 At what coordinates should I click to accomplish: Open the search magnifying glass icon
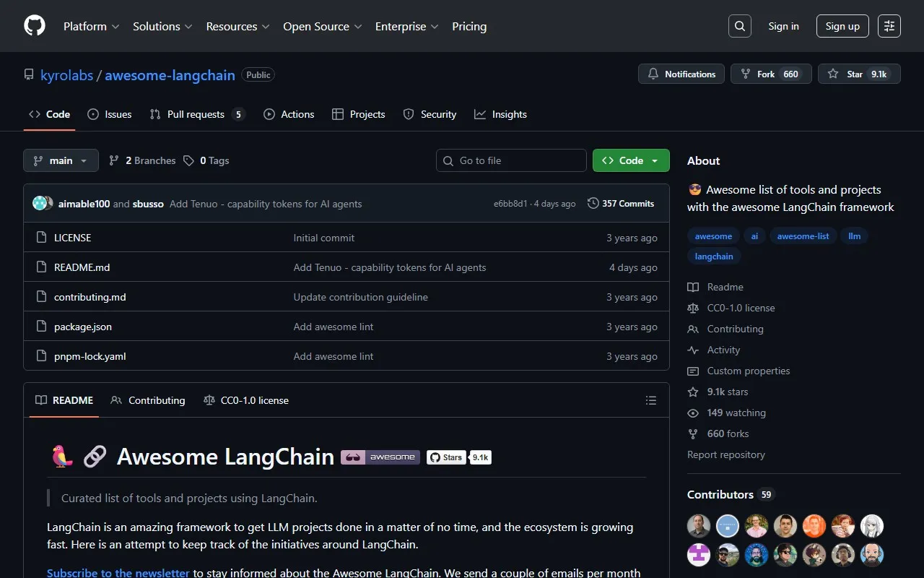coord(739,25)
